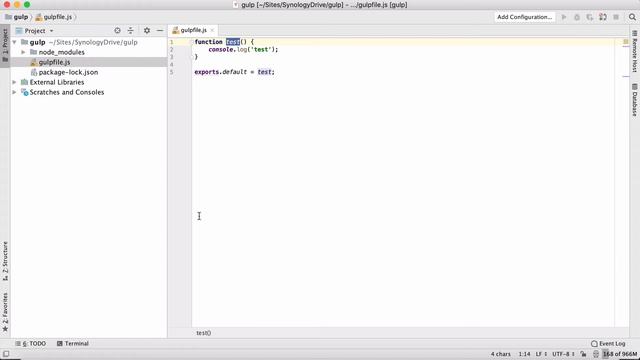
Task: Select package-lock.json in project tree
Action: (89, 72)
